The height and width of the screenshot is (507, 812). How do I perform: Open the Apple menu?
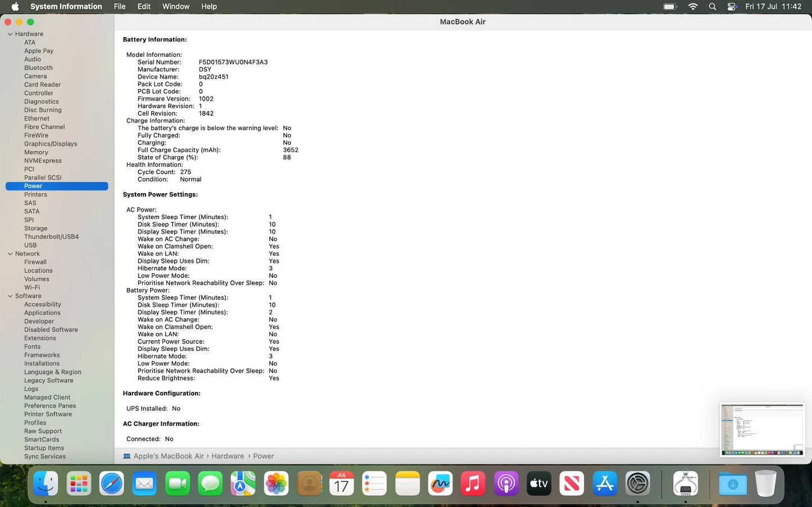pos(15,7)
